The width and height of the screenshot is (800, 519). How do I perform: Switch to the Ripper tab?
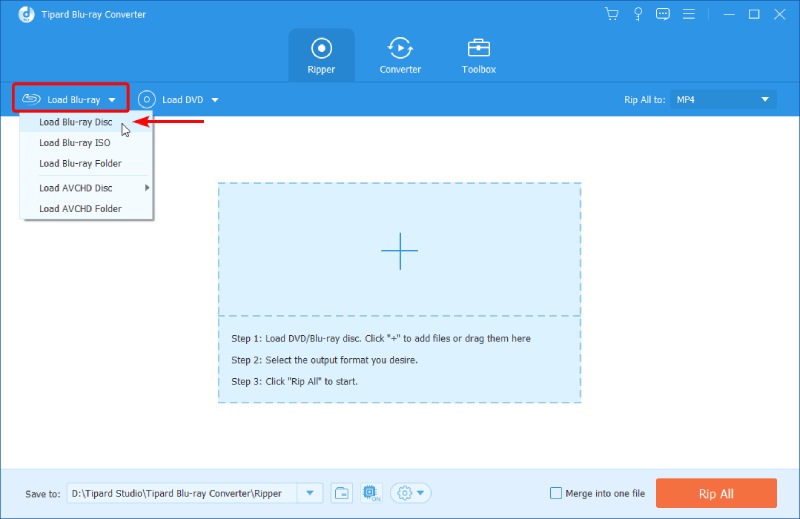[321, 56]
